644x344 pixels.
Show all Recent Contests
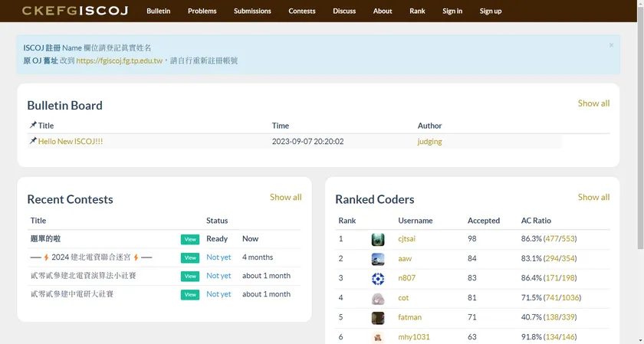285,198
